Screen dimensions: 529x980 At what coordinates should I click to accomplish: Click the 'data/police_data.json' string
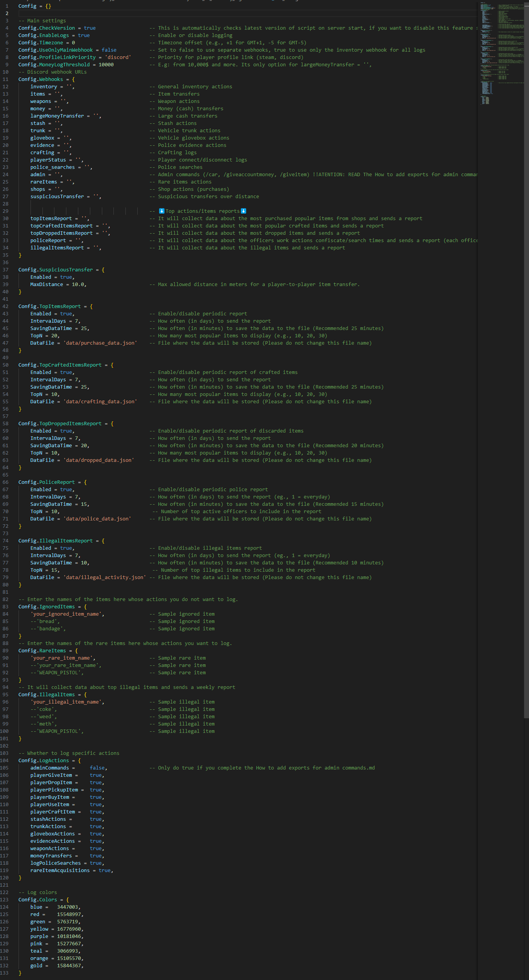coord(97,519)
